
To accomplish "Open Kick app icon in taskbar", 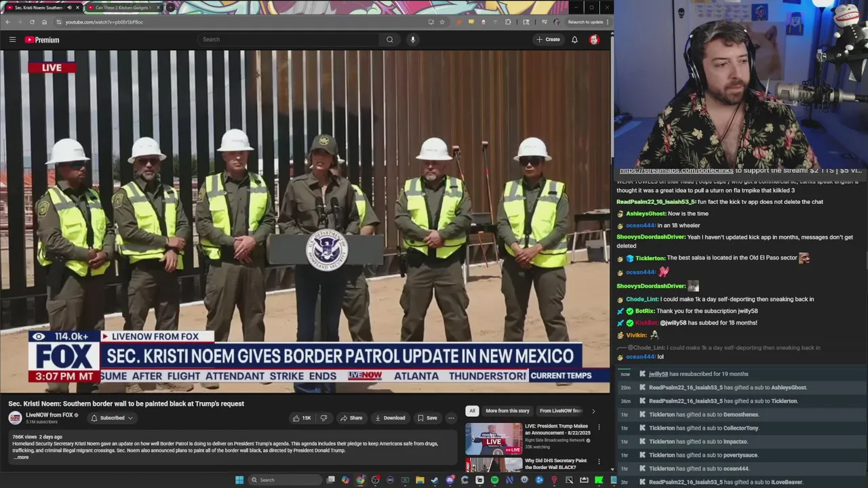I will [598, 480].
